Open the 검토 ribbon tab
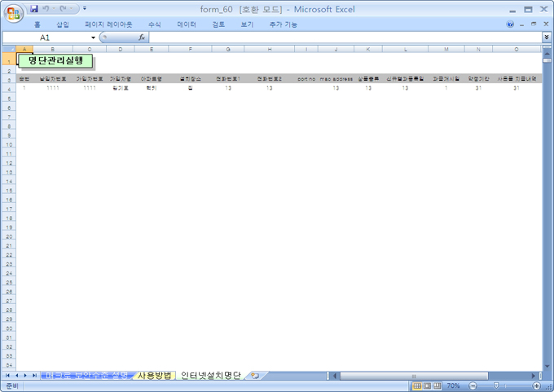This screenshot has width=554, height=392. pos(218,24)
